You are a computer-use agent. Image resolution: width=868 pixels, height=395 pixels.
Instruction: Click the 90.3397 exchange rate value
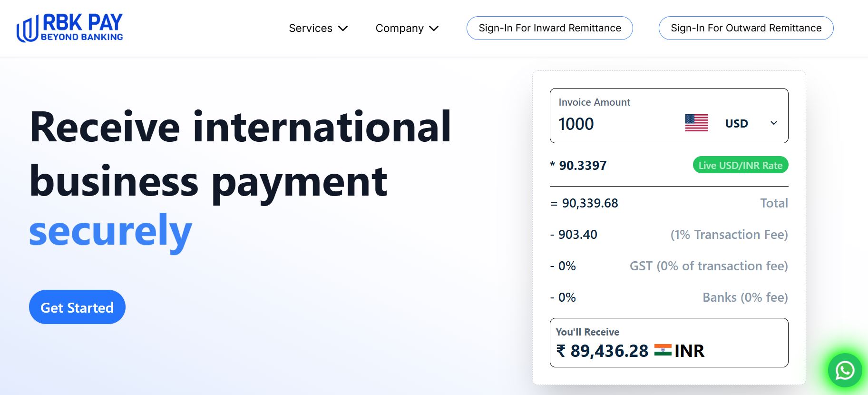(583, 166)
